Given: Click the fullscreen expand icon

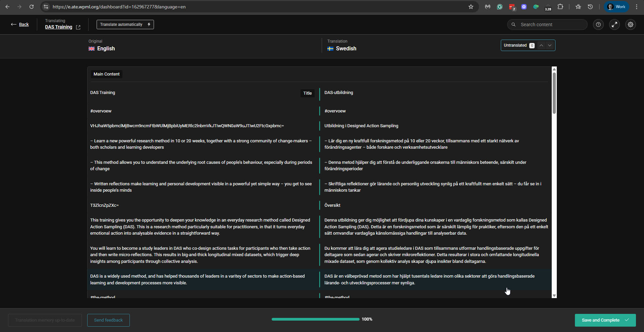Looking at the screenshot, I should pyautogui.click(x=614, y=25).
